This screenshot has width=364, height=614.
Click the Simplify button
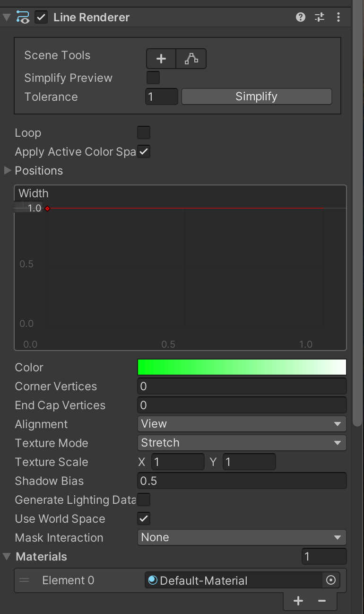[x=257, y=96]
